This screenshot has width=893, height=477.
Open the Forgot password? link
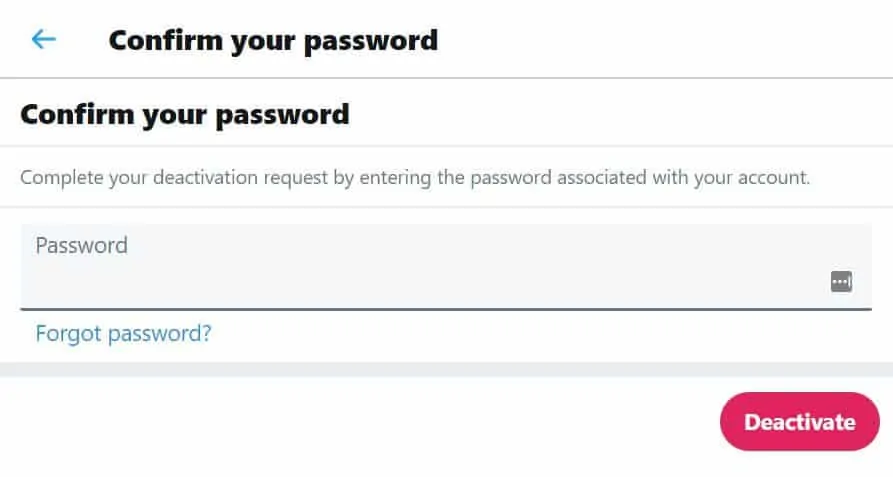click(x=123, y=333)
